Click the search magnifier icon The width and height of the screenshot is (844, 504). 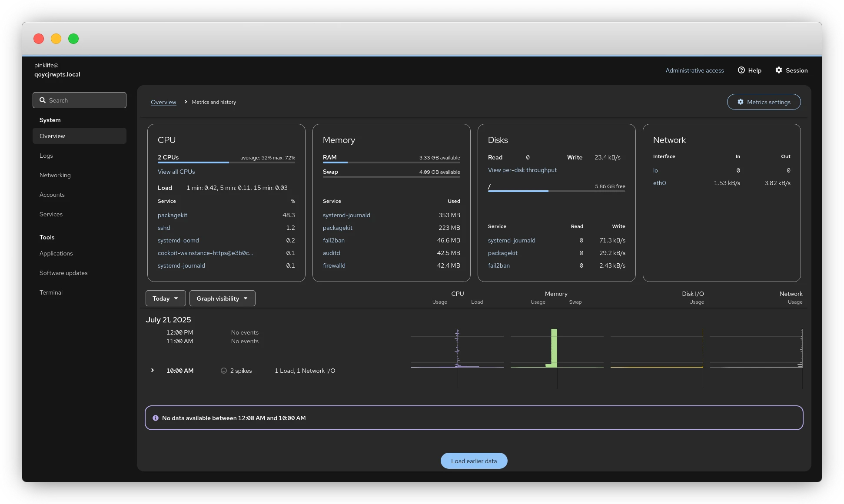pyautogui.click(x=43, y=100)
